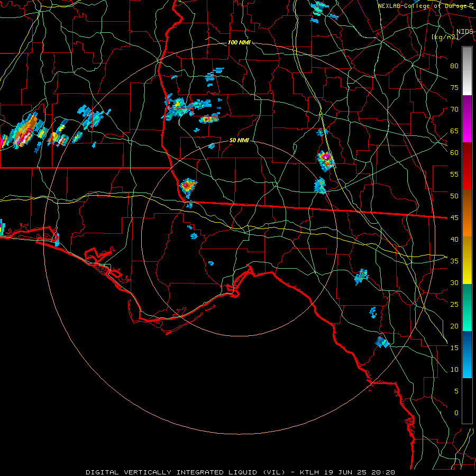Click the 70 value on the color scale
The image size is (476, 476).
[x=454, y=109]
